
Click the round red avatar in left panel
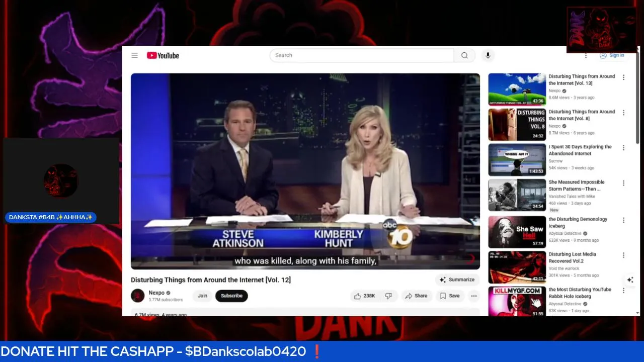pyautogui.click(x=61, y=180)
